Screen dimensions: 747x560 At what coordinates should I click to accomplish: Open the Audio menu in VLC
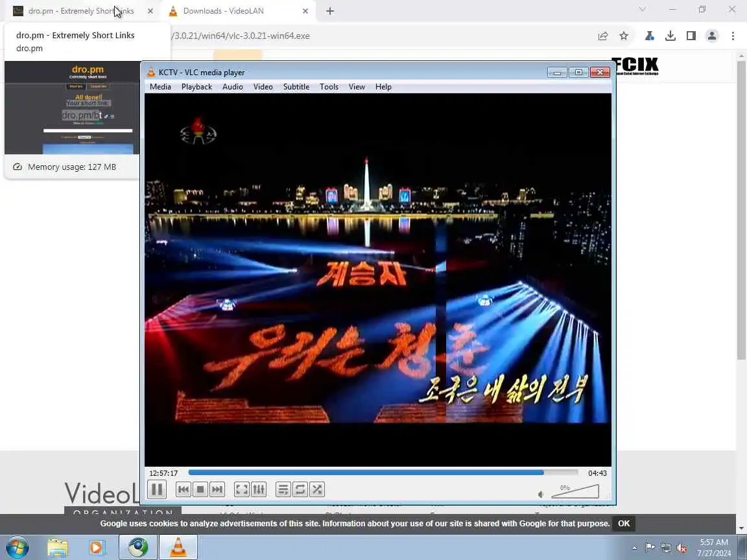click(233, 87)
